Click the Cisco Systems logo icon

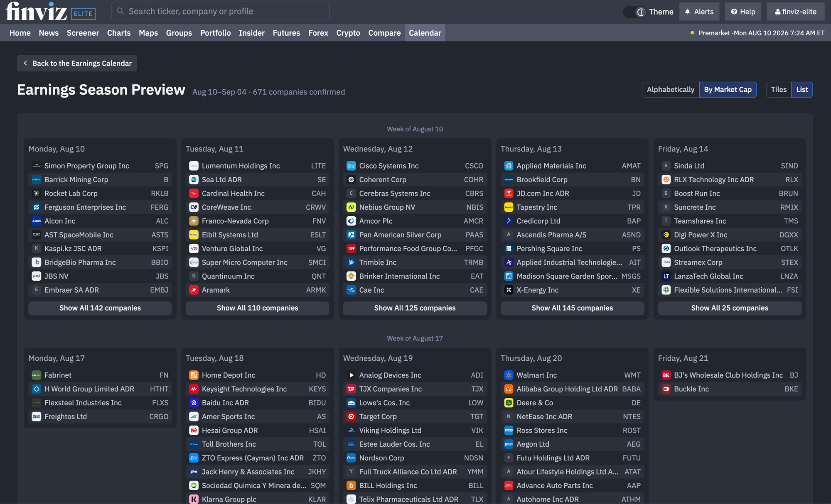click(351, 166)
